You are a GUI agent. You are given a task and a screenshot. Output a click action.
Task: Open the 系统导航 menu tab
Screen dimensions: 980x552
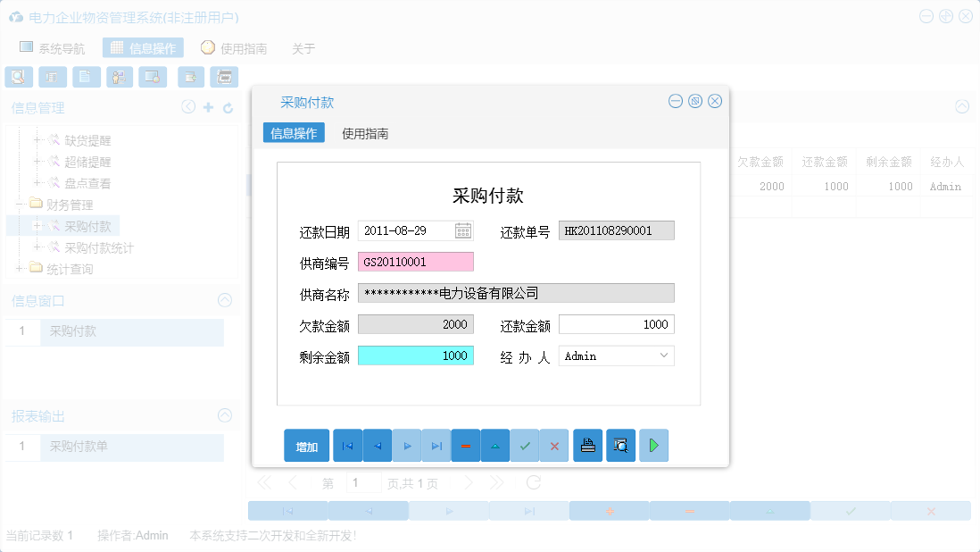[51, 48]
